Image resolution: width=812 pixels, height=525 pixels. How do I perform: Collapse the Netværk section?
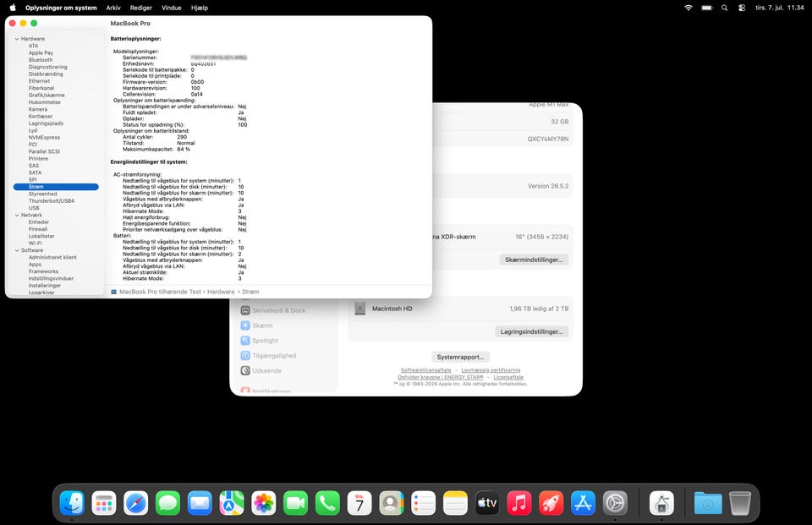(17, 215)
